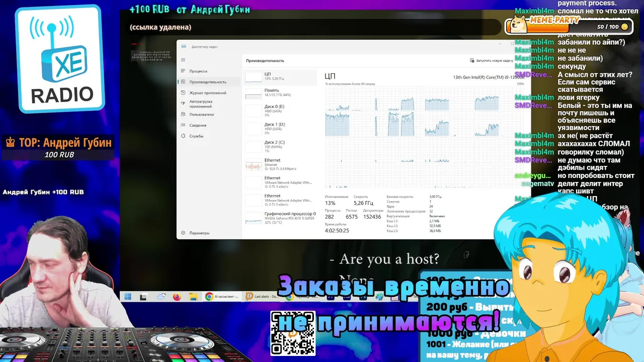This screenshot has height=362, width=644.
Task: Select the Память 14,1/31,7 ГБ entry
Action: pyautogui.click(x=281, y=93)
